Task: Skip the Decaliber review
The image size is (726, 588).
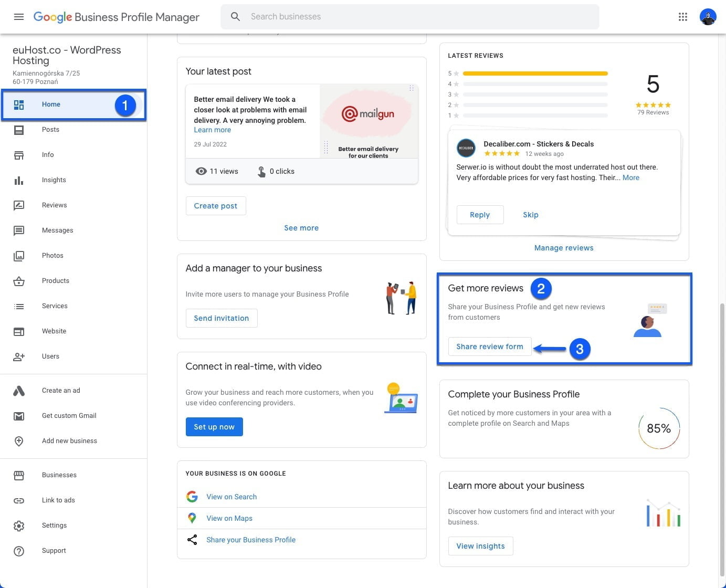Action: 531,215
